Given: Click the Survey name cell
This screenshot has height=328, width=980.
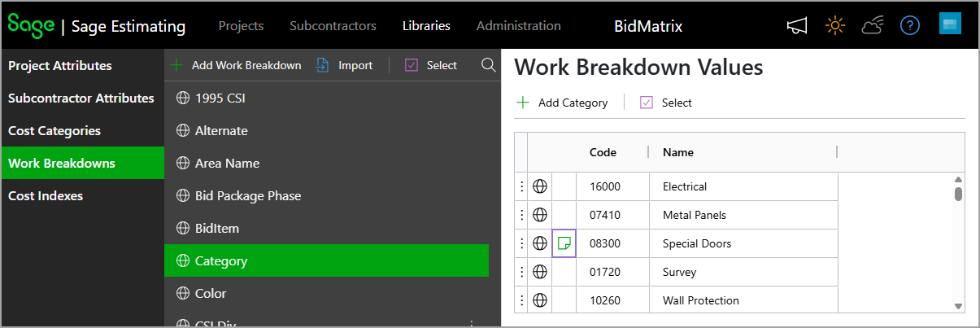Looking at the screenshot, I should tap(744, 272).
